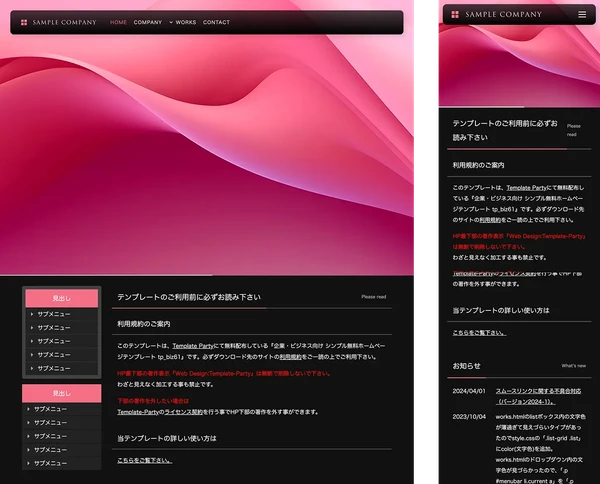Click わざと見えなく加工する事も禁止です text in desktop view
600x484 pixels.
(165, 385)
